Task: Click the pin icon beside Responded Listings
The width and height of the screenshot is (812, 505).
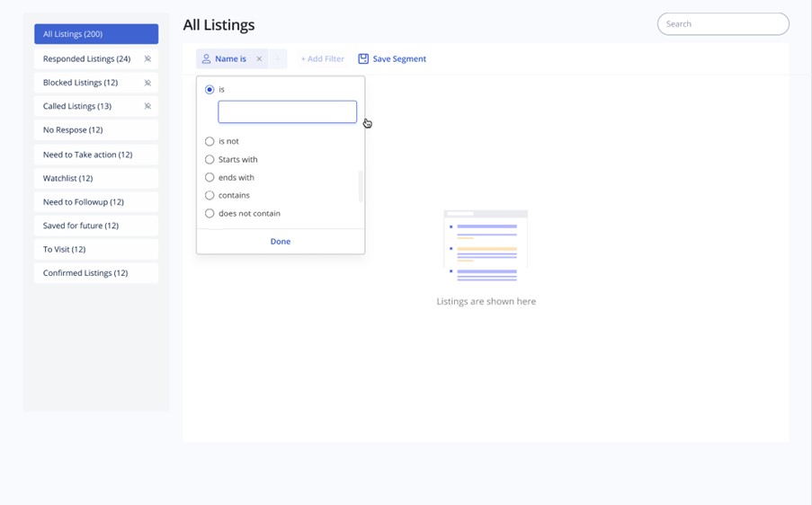Action: (147, 59)
